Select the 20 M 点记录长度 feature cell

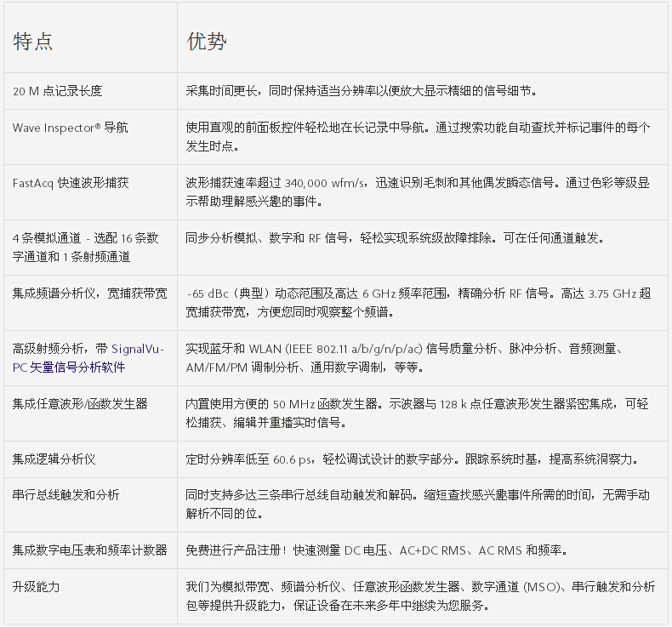pos(58,91)
